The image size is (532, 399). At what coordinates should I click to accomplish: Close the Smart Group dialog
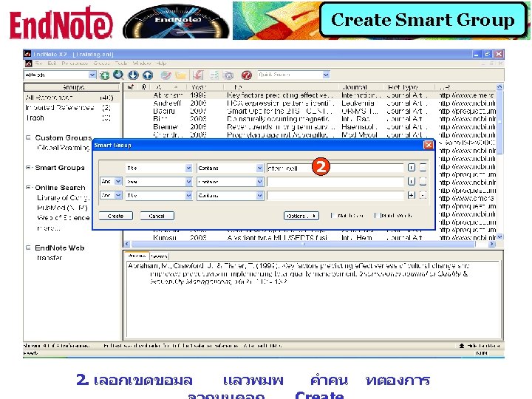(x=429, y=146)
